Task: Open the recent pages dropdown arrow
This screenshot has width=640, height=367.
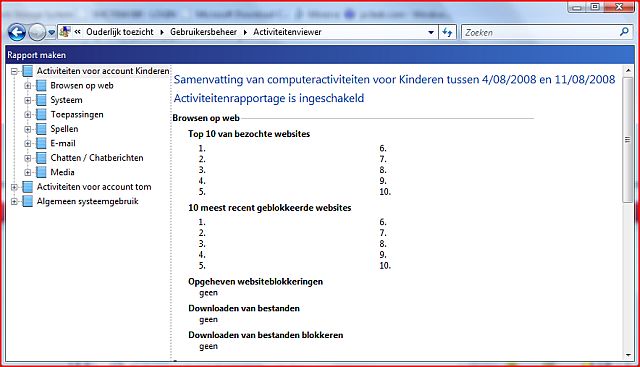Action: (51, 33)
